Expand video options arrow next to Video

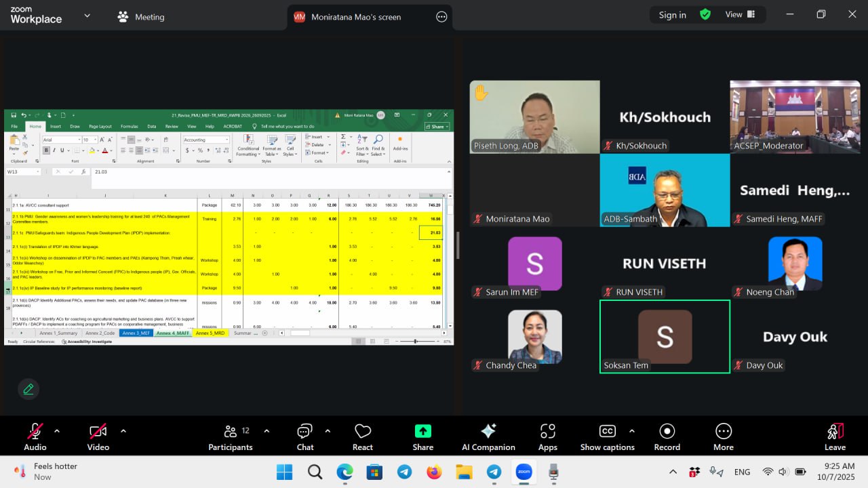pyautogui.click(x=123, y=430)
